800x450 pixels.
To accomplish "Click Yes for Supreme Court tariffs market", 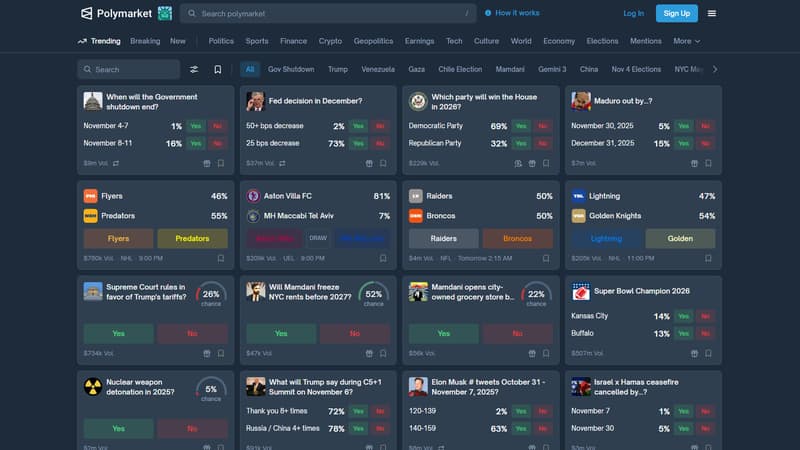I will 118,333.
